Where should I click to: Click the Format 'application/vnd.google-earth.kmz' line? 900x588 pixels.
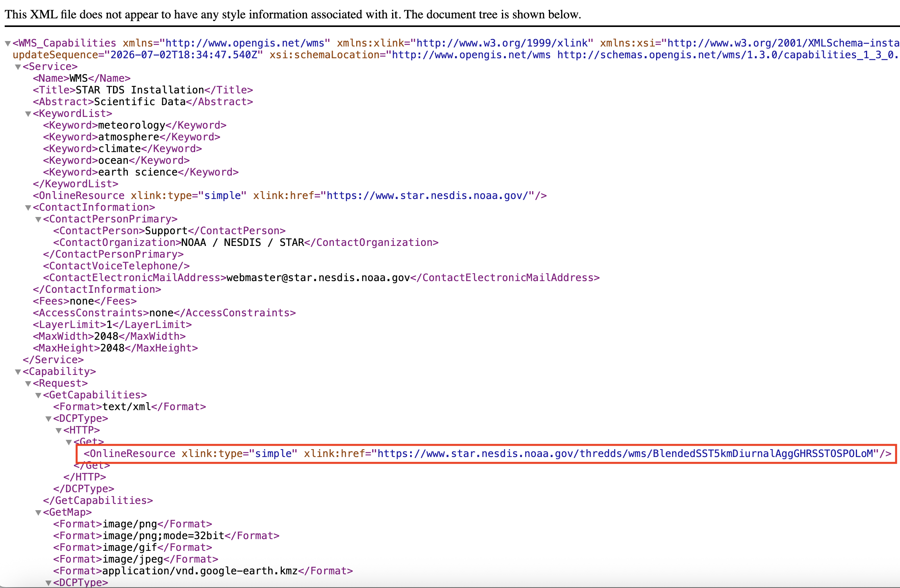coord(203,571)
